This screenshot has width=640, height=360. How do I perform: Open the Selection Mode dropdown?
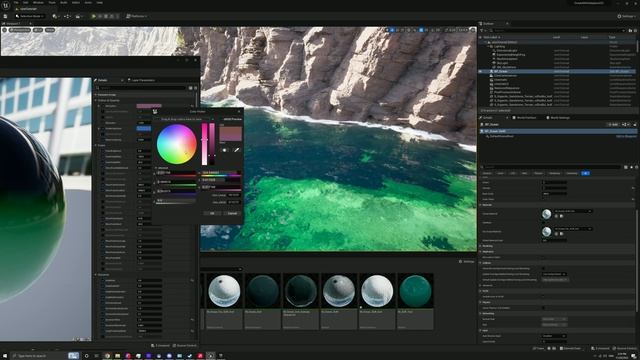pyautogui.click(x=29, y=16)
